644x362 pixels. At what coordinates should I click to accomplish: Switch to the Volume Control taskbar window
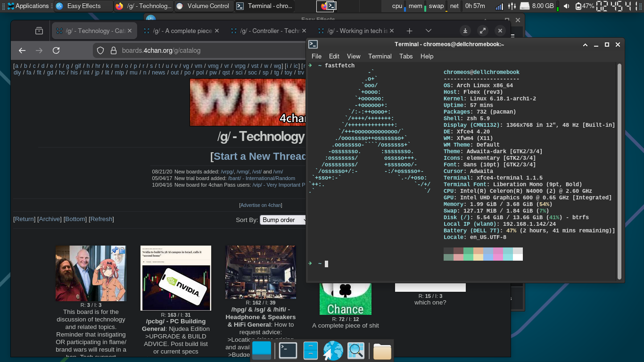pos(204,6)
